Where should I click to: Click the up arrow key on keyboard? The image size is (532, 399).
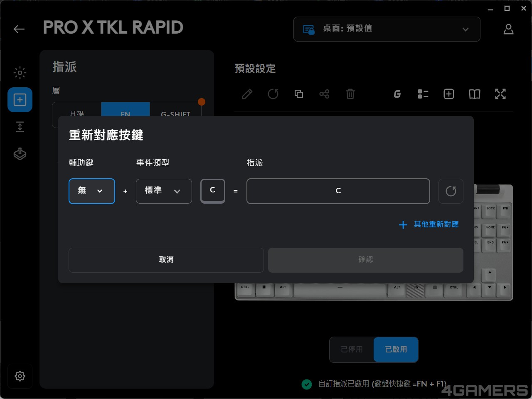490,275
